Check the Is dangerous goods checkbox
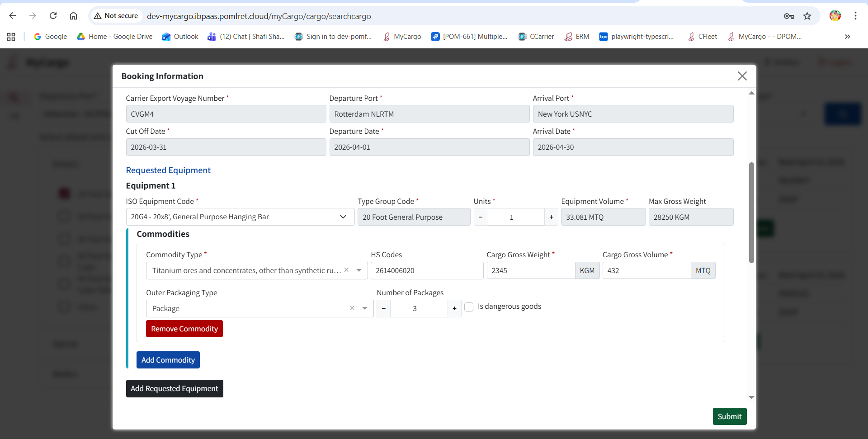868x439 pixels. 469,307
